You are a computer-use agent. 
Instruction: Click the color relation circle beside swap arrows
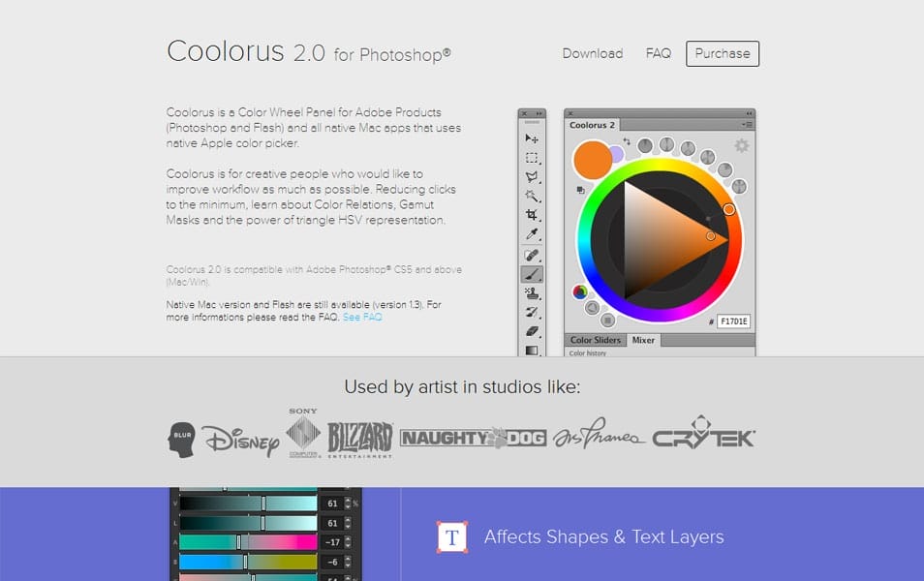click(645, 145)
